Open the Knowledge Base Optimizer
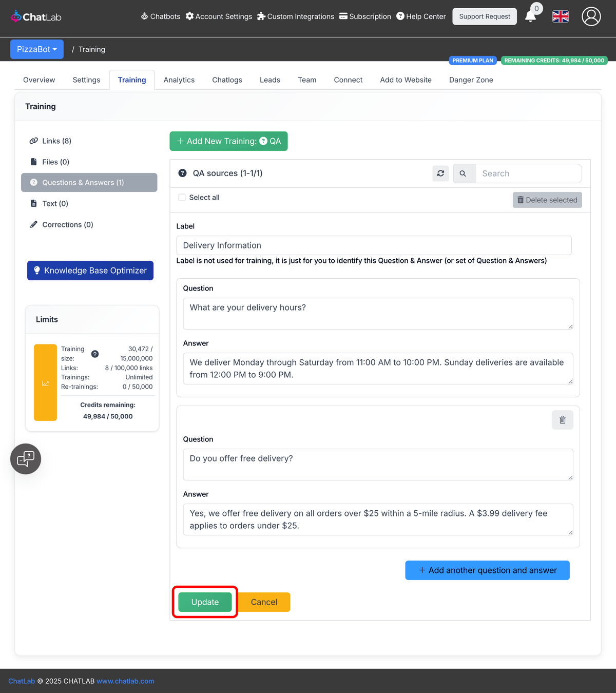This screenshot has height=693, width=616. (x=90, y=271)
